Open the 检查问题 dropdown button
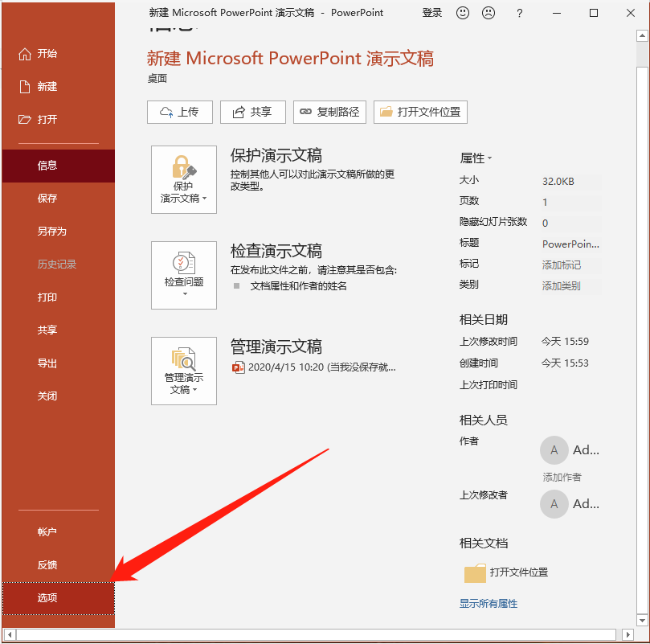Screen dimensions: 650x644 tap(184, 276)
